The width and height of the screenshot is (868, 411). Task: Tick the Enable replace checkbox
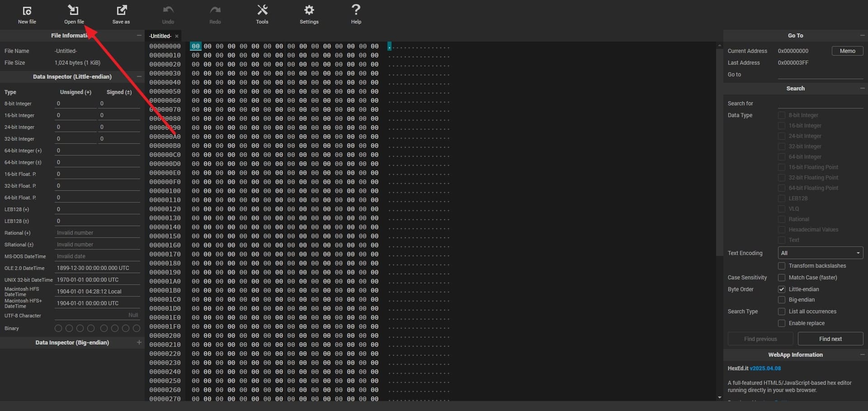(x=781, y=323)
